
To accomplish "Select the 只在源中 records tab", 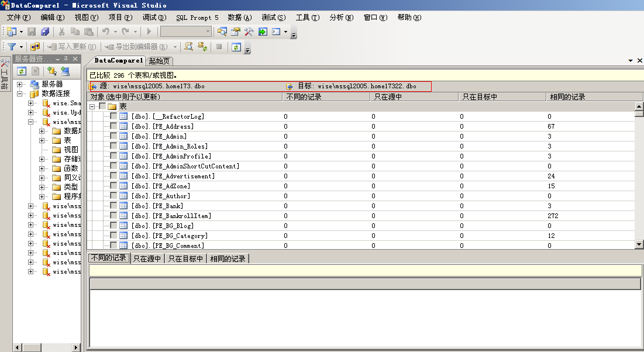I will [x=147, y=258].
